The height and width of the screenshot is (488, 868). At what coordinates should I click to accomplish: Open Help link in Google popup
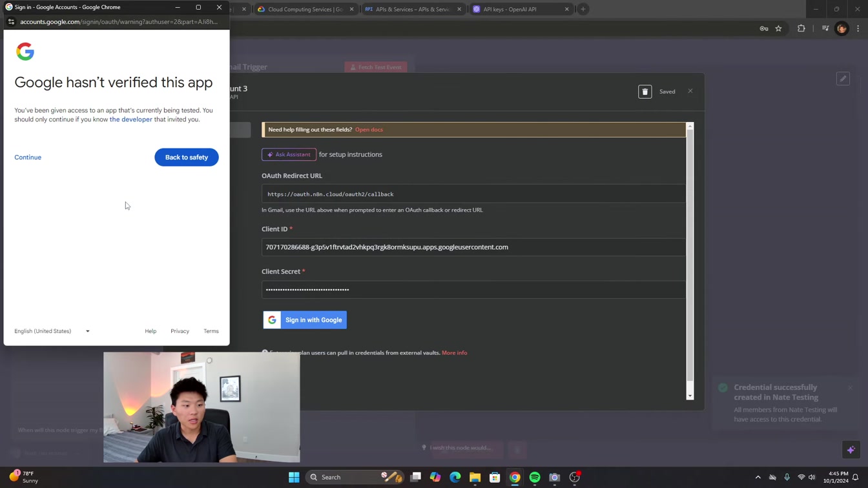pos(150,331)
